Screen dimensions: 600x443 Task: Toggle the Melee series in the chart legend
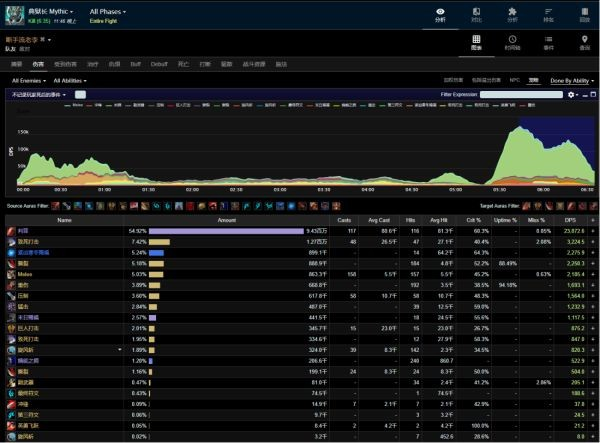[x=74, y=105]
